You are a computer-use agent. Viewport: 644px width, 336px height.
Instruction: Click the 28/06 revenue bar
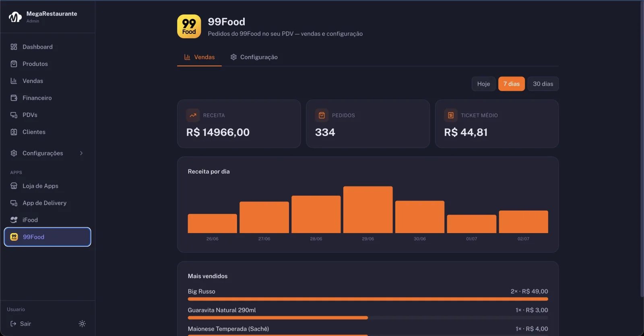pyautogui.click(x=316, y=215)
